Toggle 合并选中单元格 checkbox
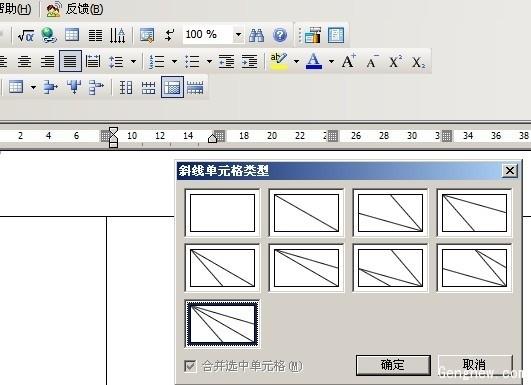This screenshot has width=531, height=385. point(190,366)
